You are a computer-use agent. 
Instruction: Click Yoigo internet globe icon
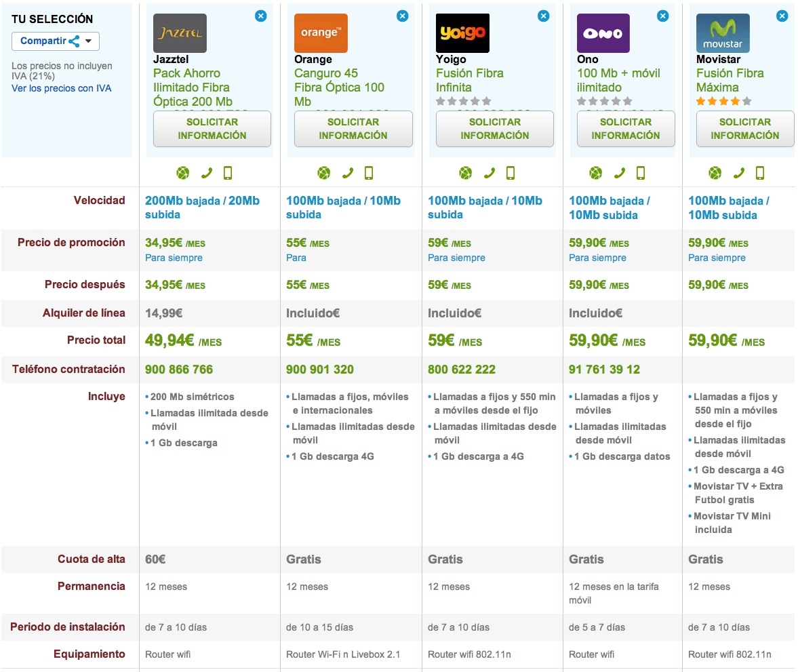click(465, 173)
